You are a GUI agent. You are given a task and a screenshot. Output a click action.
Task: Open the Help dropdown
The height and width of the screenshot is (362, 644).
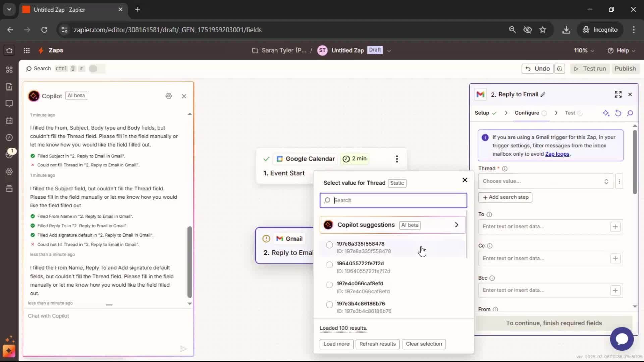point(622,50)
